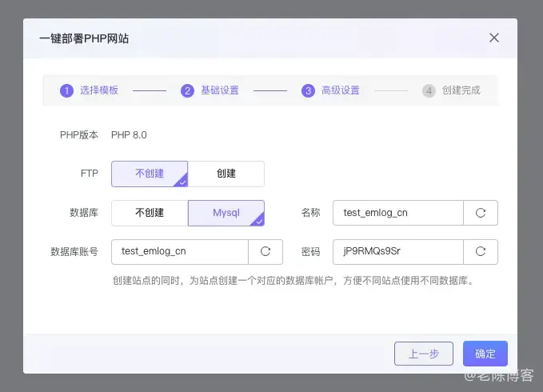Go to 高级设置 step label

341,90
